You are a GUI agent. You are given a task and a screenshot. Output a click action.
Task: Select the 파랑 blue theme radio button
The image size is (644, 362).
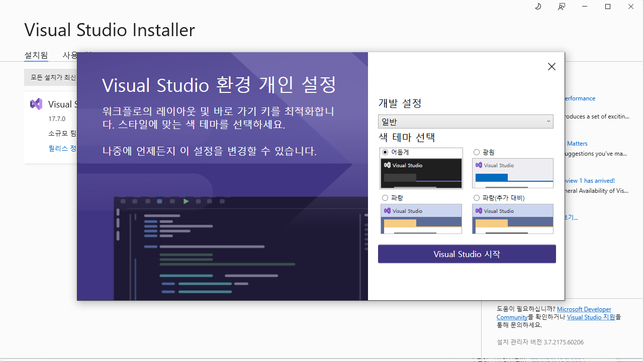(x=386, y=198)
